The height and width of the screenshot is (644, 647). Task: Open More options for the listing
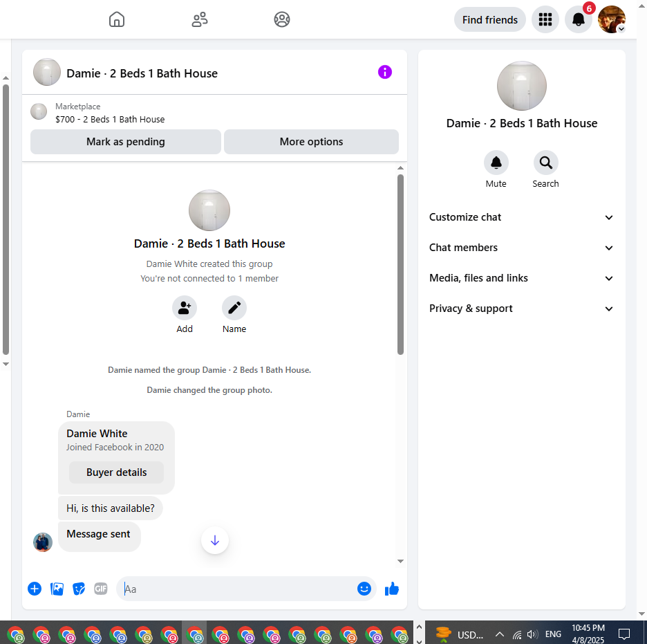(x=311, y=142)
